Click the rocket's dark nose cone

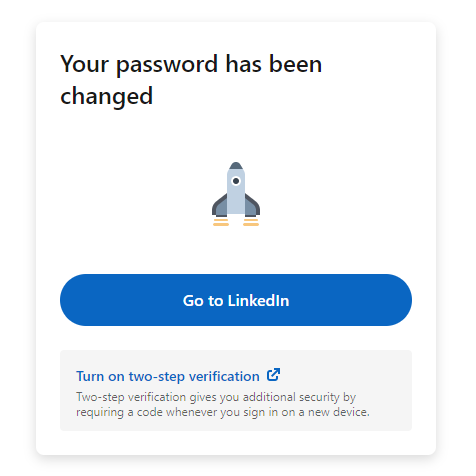click(236, 166)
